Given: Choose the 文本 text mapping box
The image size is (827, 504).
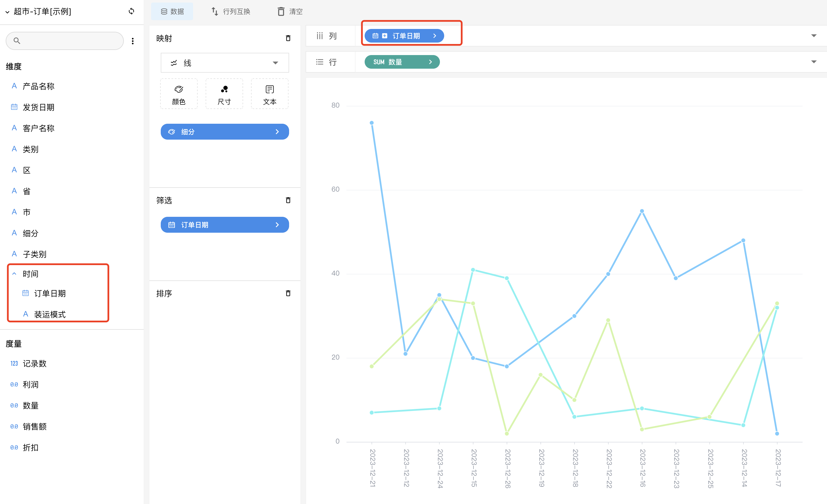Looking at the screenshot, I should coord(270,94).
